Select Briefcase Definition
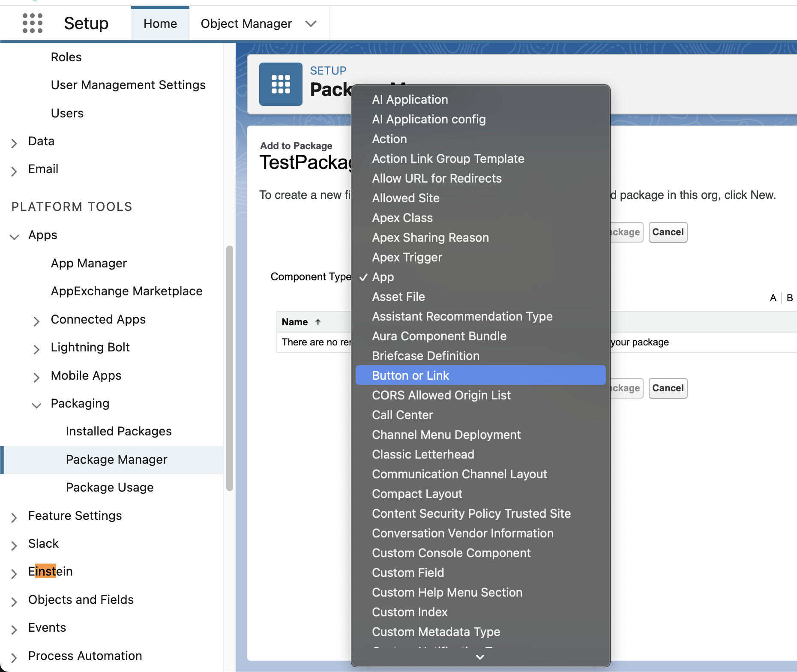Viewport: 797px width, 672px height. click(481, 356)
